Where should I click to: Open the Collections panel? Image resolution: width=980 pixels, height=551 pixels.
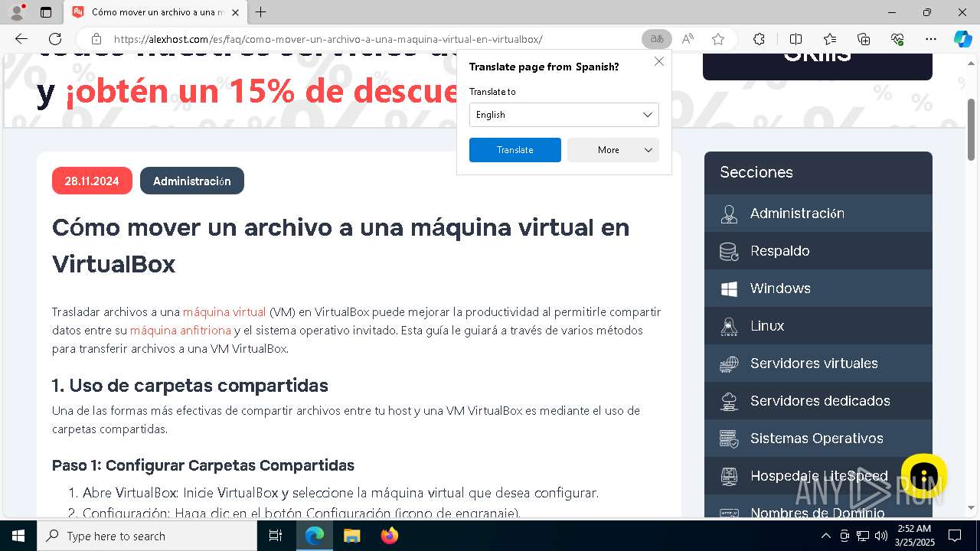864,39
